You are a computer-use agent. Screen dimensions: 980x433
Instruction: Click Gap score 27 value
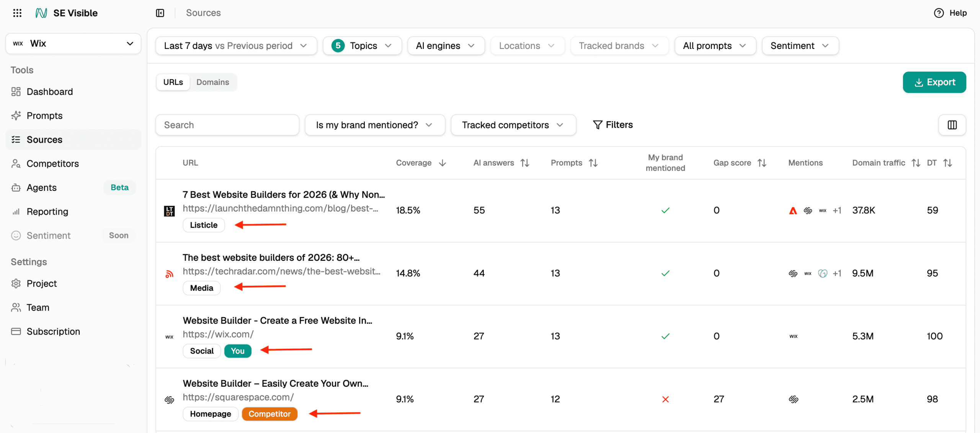tap(719, 399)
